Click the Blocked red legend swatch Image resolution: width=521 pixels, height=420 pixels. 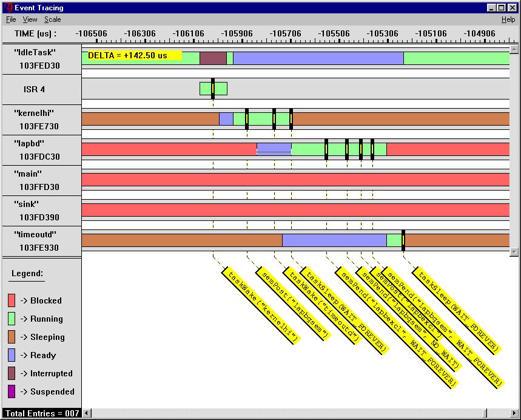click(x=12, y=300)
